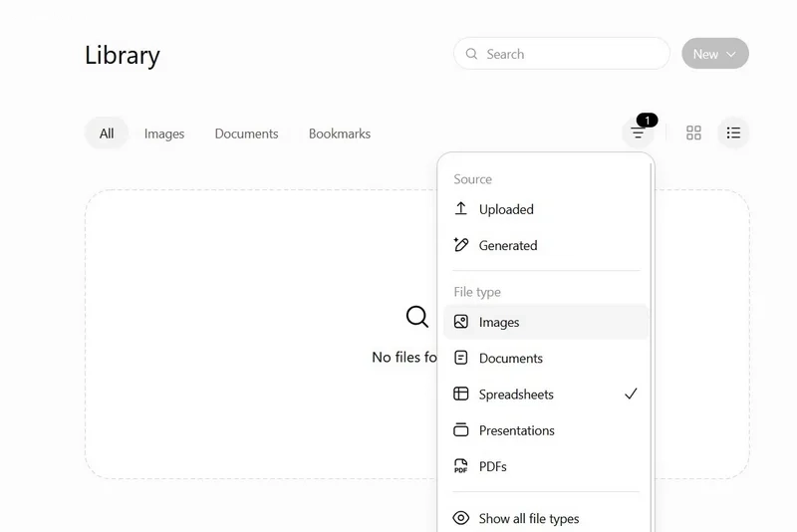Screen dimensions: 797x532
Task: Click the No files found message
Action: pyautogui.click(x=404, y=357)
